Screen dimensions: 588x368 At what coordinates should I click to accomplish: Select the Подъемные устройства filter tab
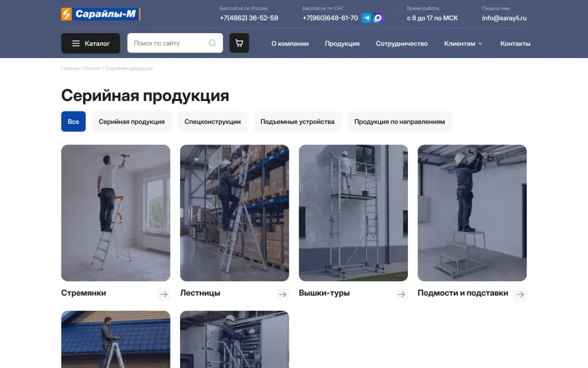coord(297,121)
